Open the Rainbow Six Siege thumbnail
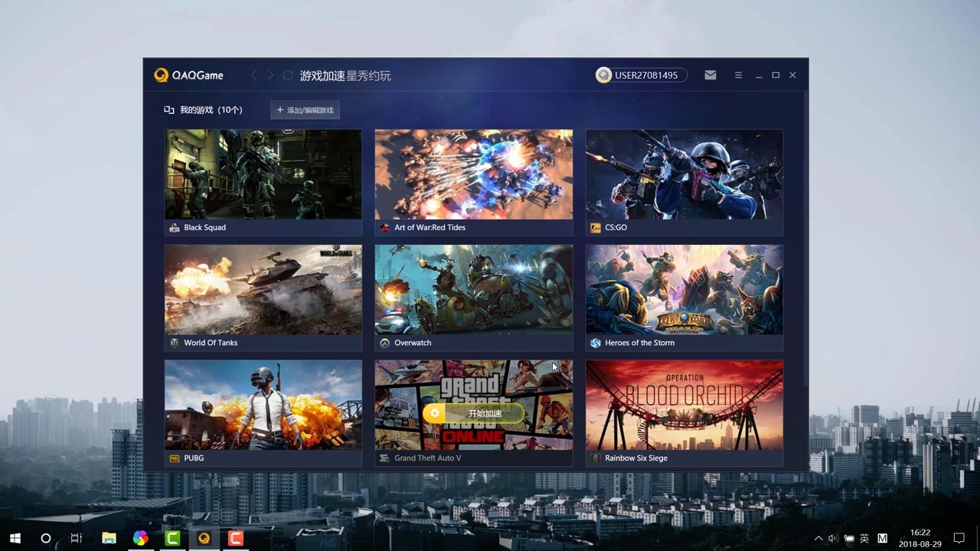Viewport: 980px width, 551px height. pyautogui.click(x=684, y=405)
